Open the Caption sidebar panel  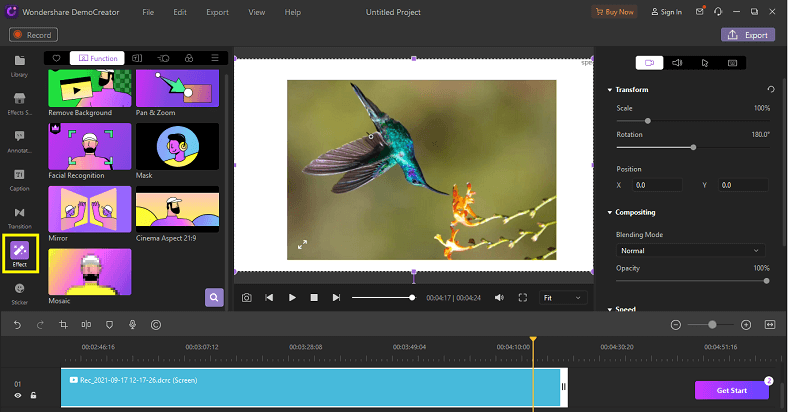19,179
